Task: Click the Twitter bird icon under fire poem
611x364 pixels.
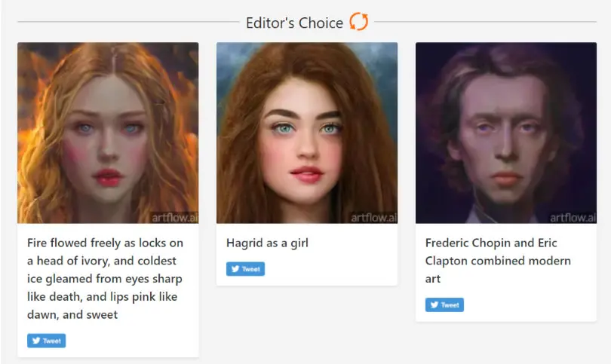Action: [x=36, y=340]
